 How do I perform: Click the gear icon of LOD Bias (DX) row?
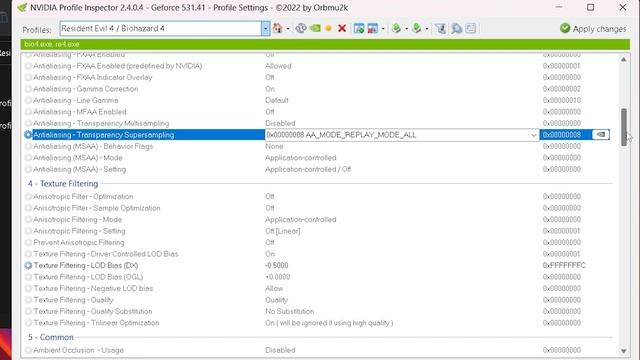(x=28, y=265)
